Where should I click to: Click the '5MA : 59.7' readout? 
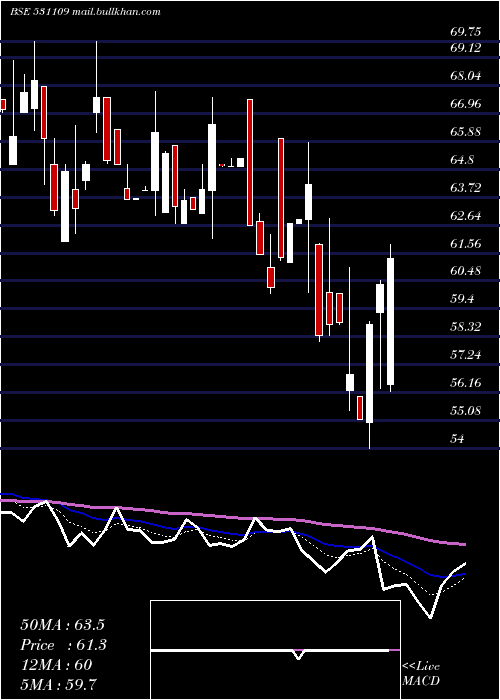(x=58, y=684)
